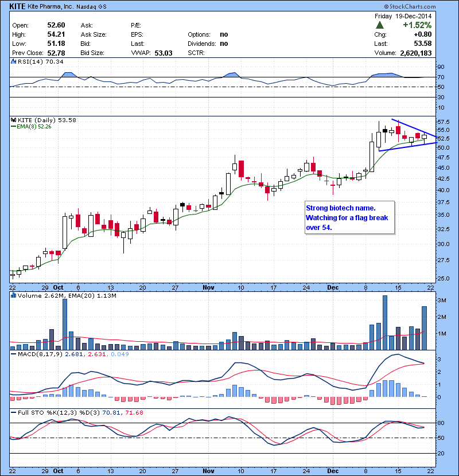Click the Nasdaq GS exchange label

click(91, 7)
